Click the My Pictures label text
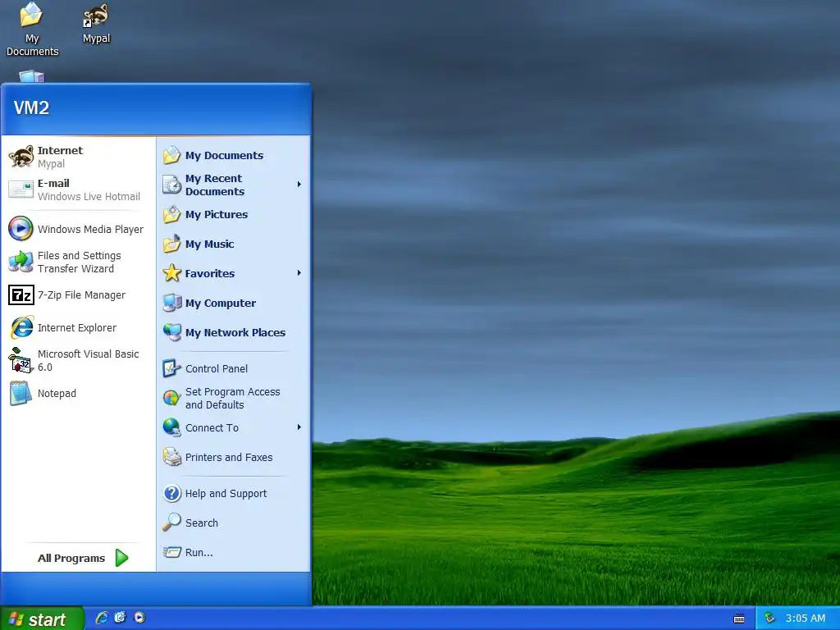Screen dimensions: 840x630 [217, 215]
